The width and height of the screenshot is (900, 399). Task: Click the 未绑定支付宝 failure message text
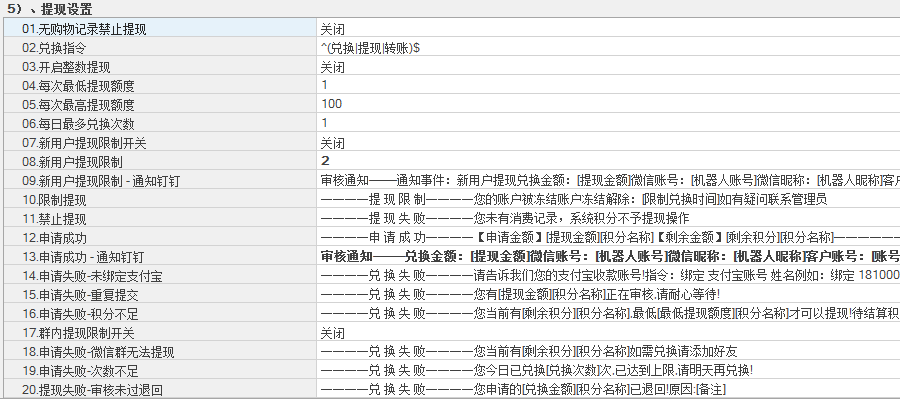click(610, 276)
